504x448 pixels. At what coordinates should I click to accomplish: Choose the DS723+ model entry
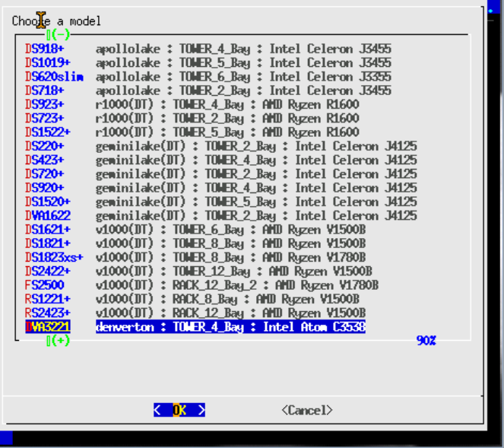point(192,118)
